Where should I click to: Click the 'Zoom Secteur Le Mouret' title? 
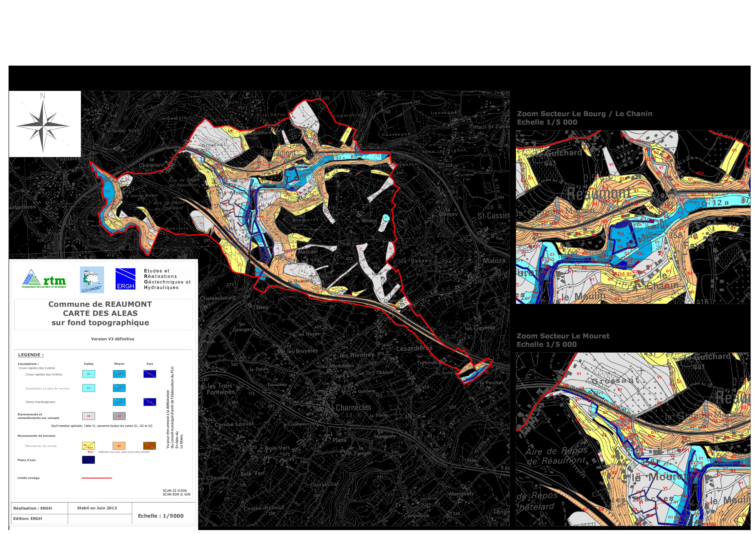[563, 336]
